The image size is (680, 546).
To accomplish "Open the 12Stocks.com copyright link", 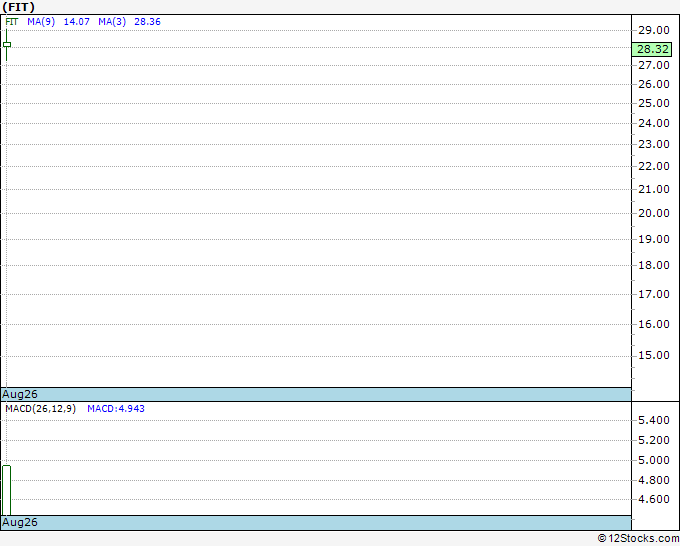I will tap(638, 538).
